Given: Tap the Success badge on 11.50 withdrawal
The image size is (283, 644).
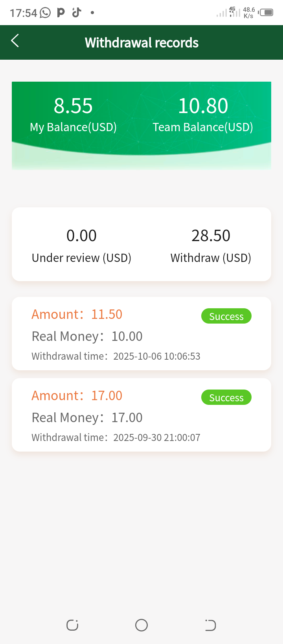Looking at the screenshot, I should click(226, 316).
